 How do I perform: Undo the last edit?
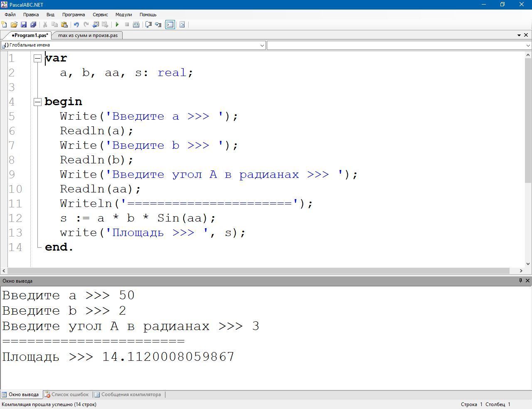(76, 25)
